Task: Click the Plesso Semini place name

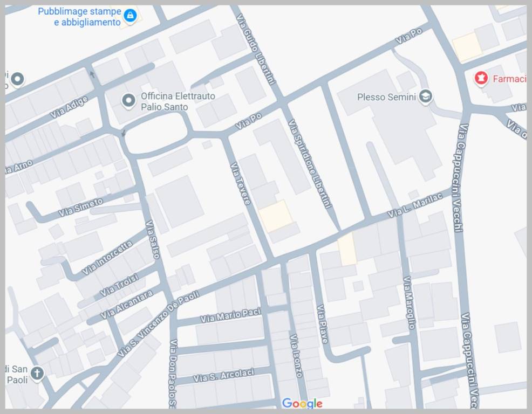Action: point(386,98)
